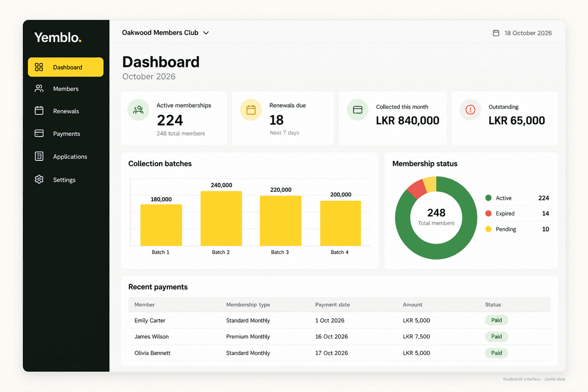588x392 pixels.
Task: Click the Dashboard grid icon in sidebar
Action: tap(39, 67)
